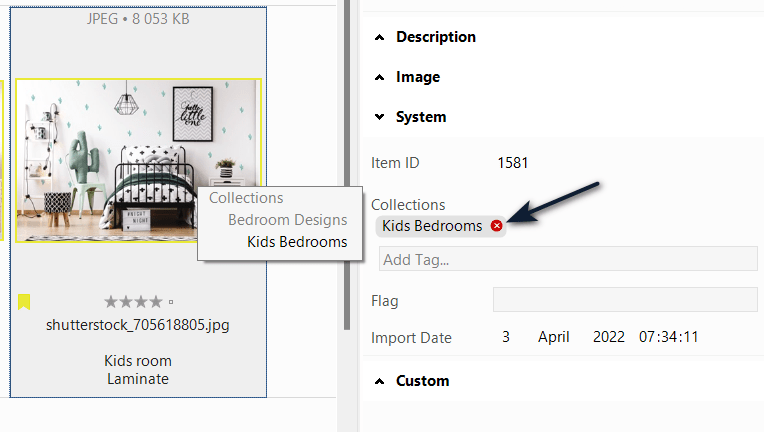Click the Import Date month April

point(555,338)
